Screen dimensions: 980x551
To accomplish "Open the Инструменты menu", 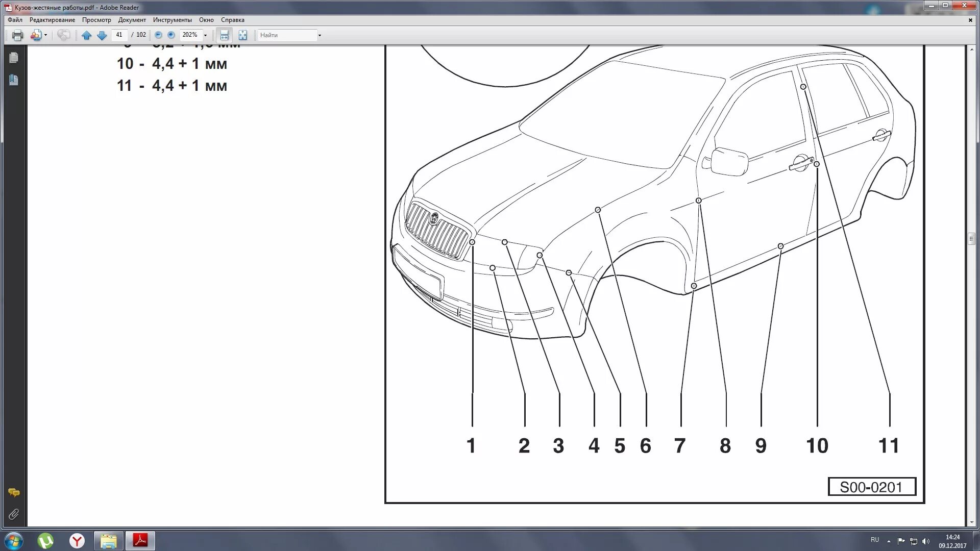I will coord(173,20).
